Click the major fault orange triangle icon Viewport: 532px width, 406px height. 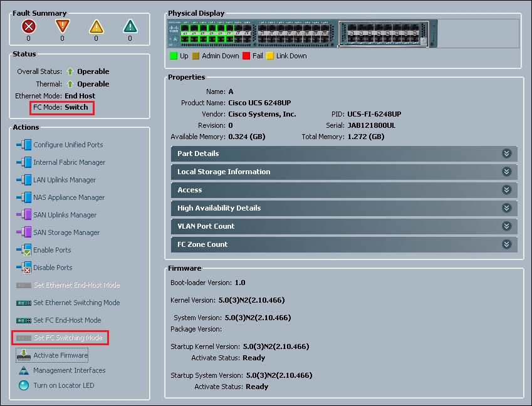[63, 26]
